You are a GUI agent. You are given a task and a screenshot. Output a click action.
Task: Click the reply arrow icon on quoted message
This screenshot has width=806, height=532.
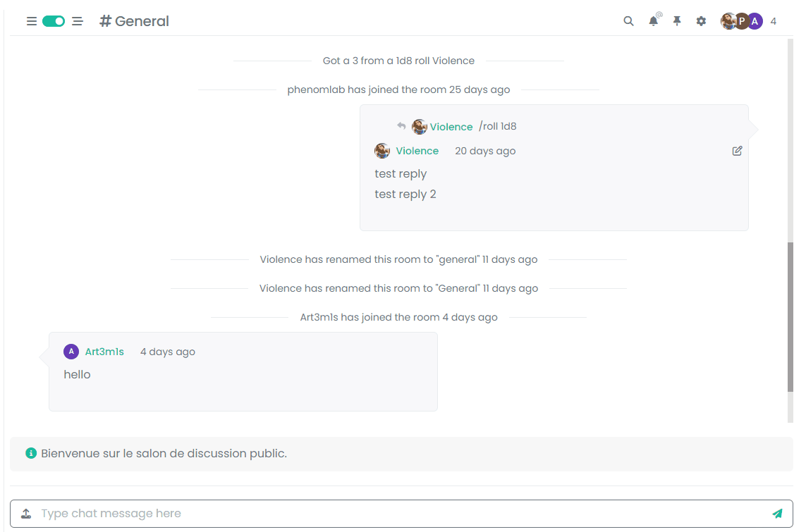(x=401, y=126)
